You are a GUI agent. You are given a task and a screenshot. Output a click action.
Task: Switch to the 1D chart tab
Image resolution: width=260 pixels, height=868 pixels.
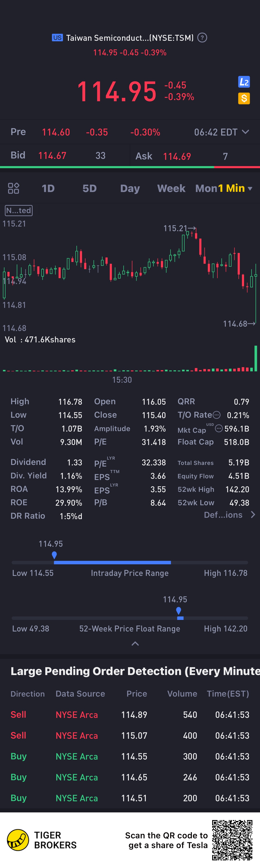click(48, 188)
